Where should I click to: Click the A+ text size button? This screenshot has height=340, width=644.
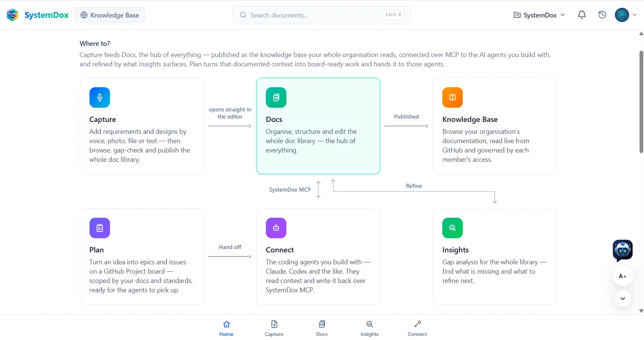tap(623, 276)
